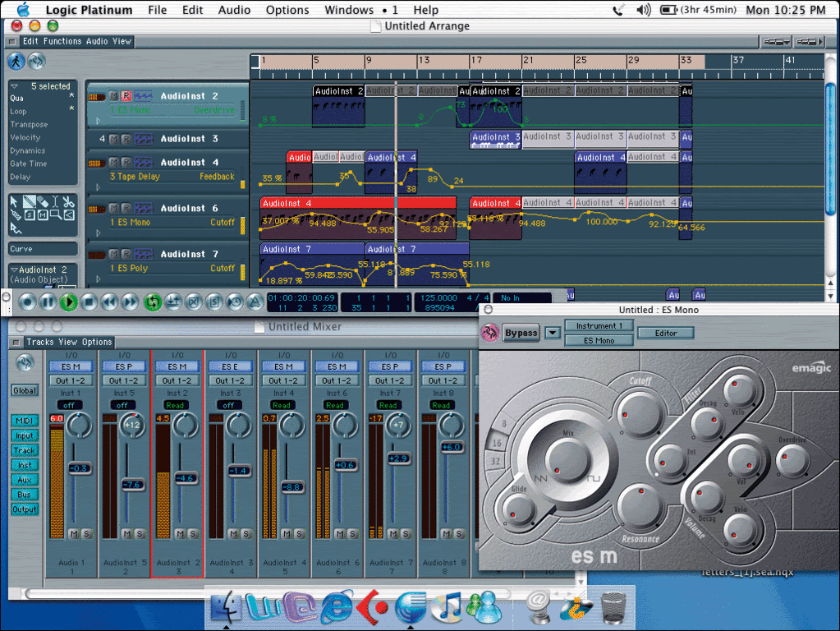Click the Bypass button in ES Mono

pyautogui.click(x=521, y=333)
